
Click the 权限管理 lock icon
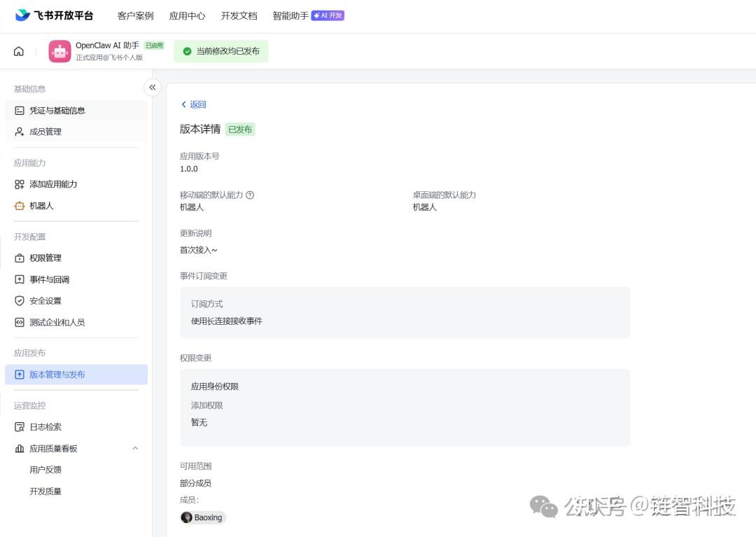[20, 258]
